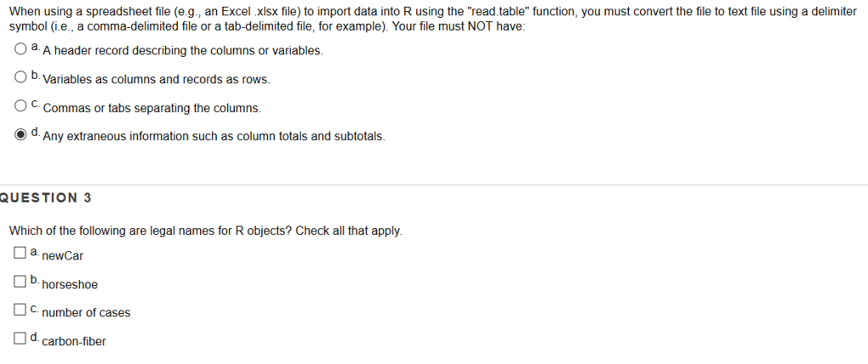
Task: Select radio option b variables as columns
Action: tap(20, 77)
